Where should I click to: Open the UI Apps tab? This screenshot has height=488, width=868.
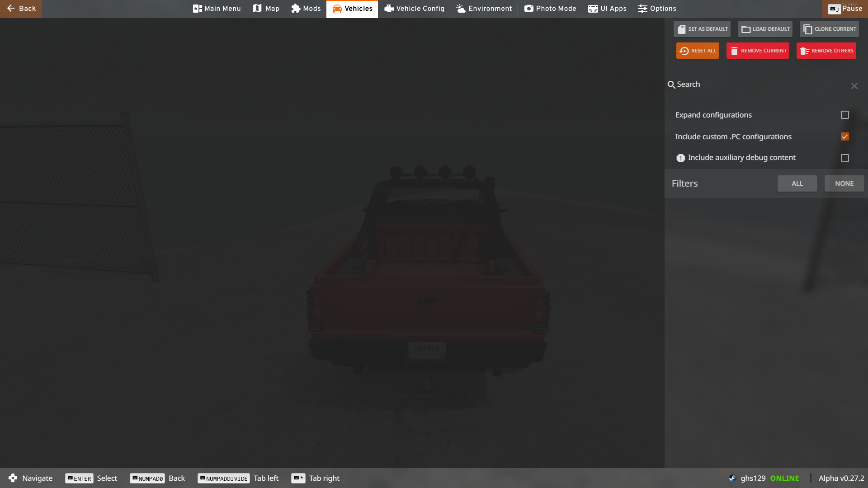607,9
